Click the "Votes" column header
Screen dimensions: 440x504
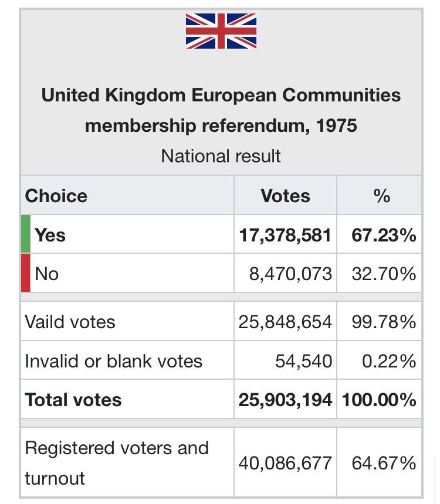point(285,196)
